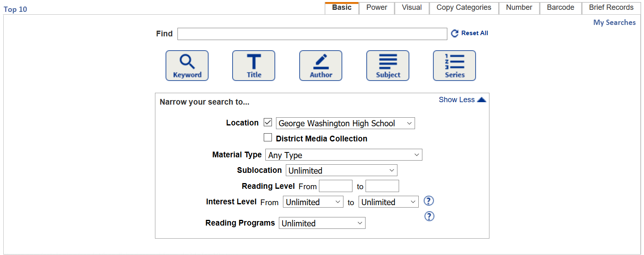The height and width of the screenshot is (255, 644).
Task: Select the Subject search icon
Action: pos(387,65)
